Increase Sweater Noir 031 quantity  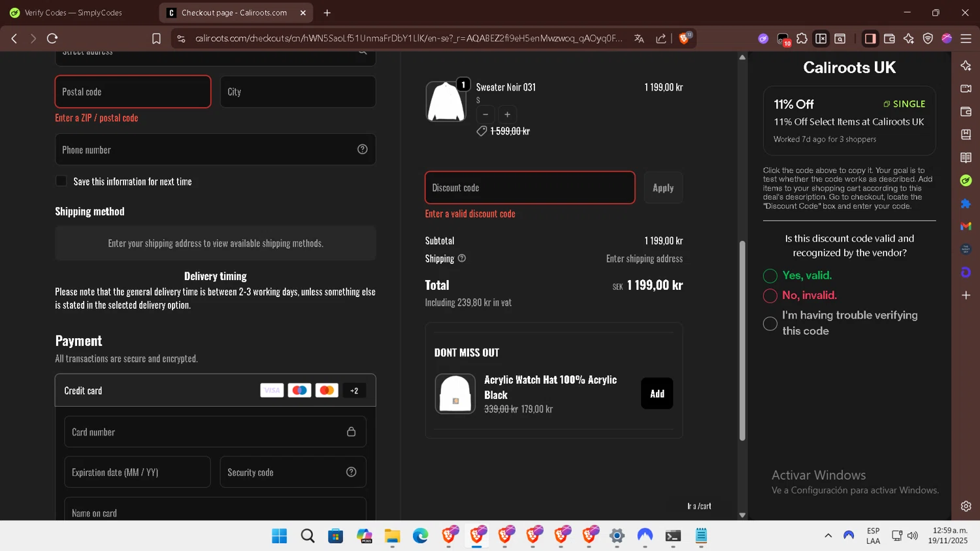point(508,114)
